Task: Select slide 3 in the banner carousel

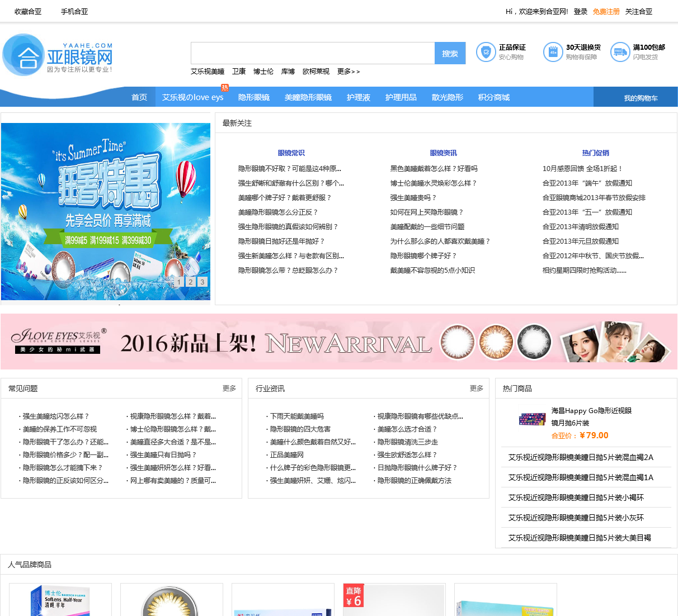Action: (203, 282)
